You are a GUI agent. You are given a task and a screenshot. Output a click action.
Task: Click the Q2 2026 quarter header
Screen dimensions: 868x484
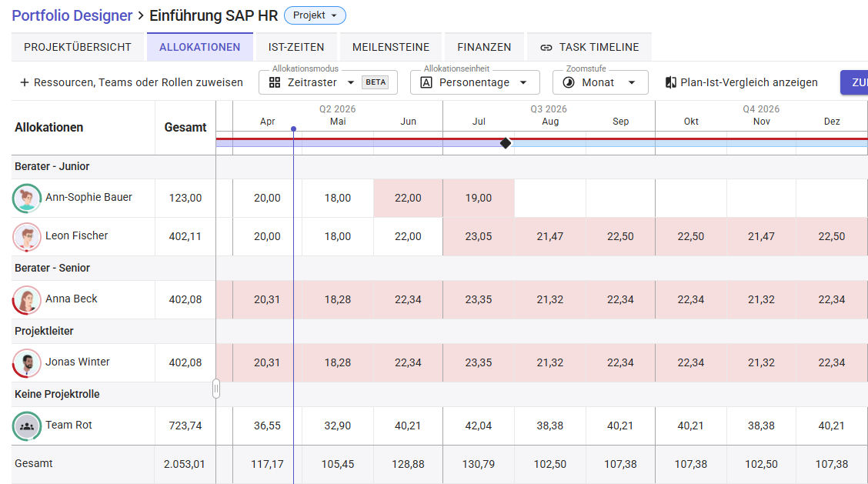[x=337, y=109]
